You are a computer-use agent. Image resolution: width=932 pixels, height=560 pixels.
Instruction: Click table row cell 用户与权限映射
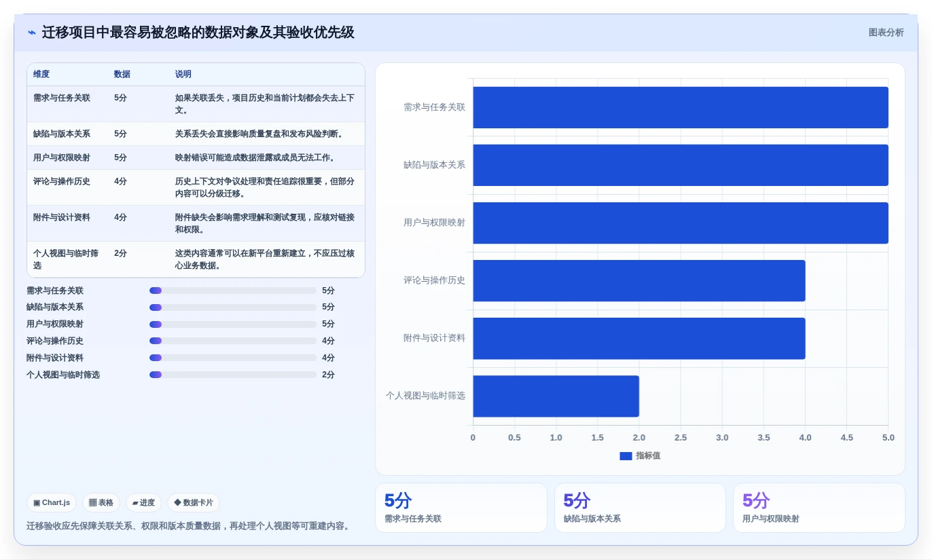pyautogui.click(x=62, y=158)
